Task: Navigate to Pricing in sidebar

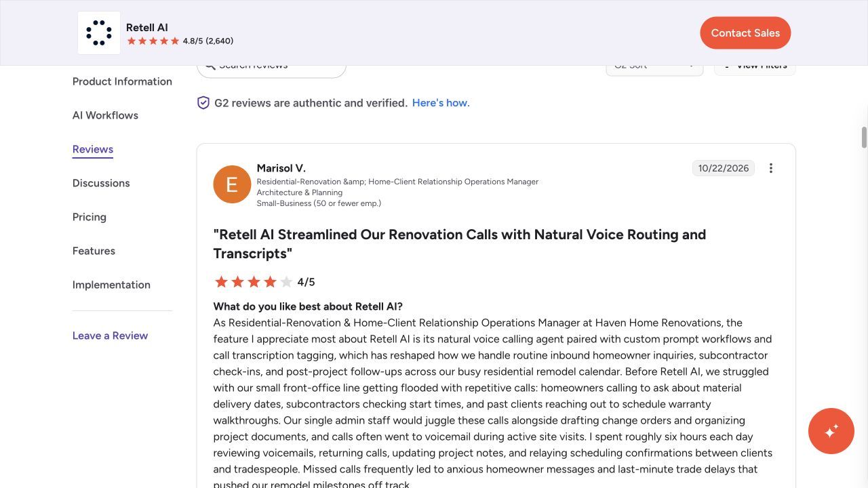Action: coord(90,217)
